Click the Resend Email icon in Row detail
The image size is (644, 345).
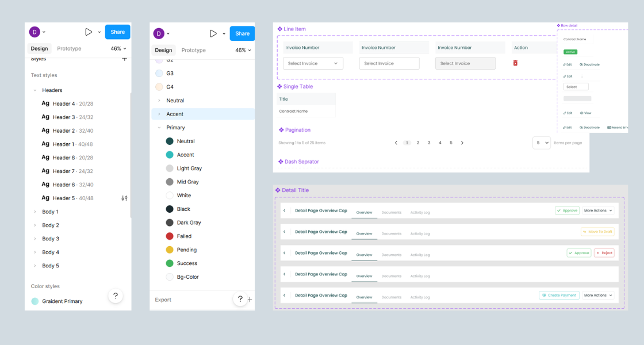click(x=608, y=127)
